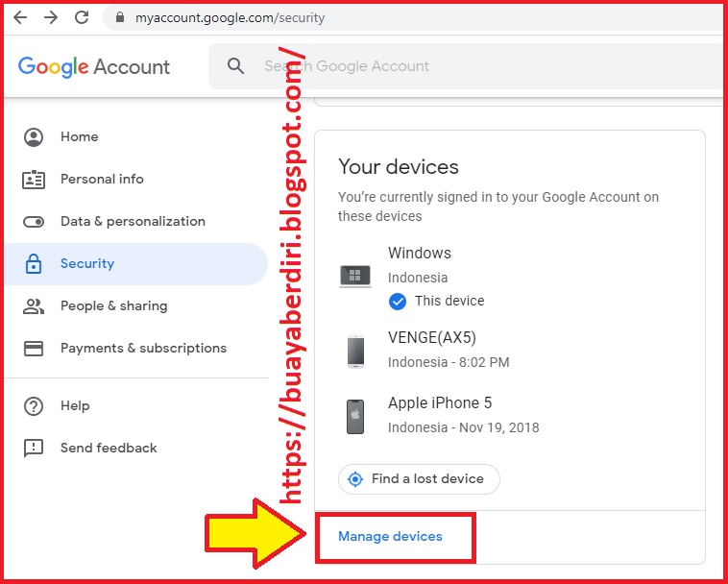728x584 pixels.
Task: Click the Home profile icon
Action: pos(34,137)
